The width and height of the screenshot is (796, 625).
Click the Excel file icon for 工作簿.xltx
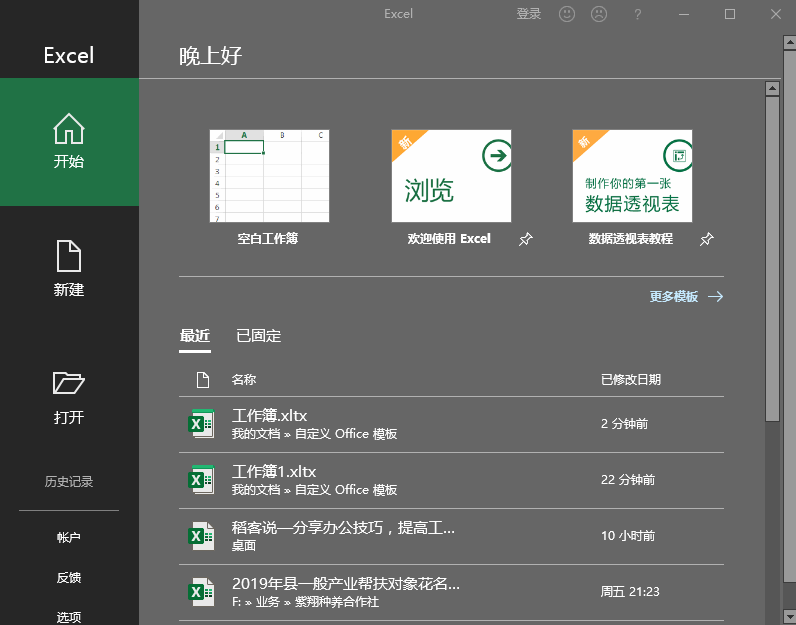201,423
